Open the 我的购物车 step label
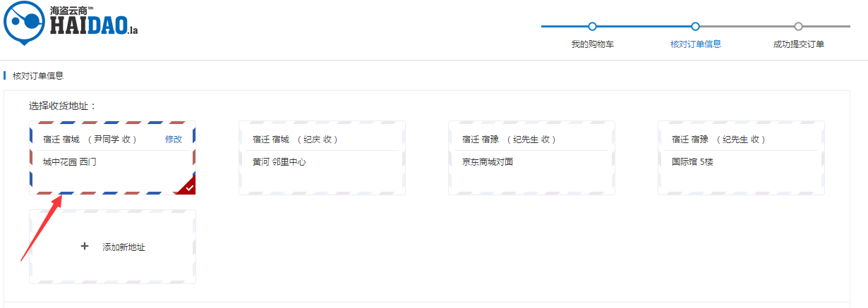Screen dimensions: 868x308 click(x=592, y=44)
